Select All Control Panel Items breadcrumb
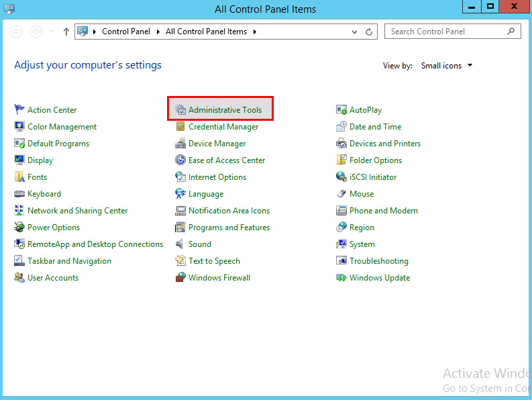 point(206,32)
